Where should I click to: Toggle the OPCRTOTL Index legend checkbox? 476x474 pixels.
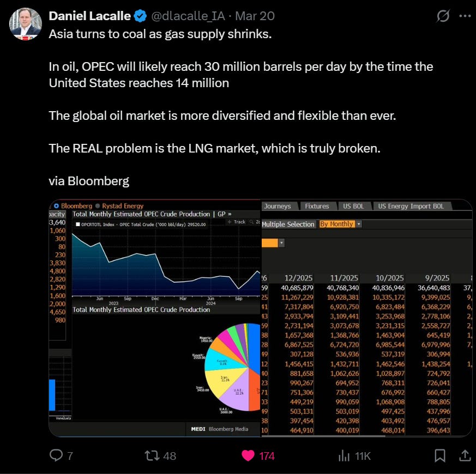[78, 224]
